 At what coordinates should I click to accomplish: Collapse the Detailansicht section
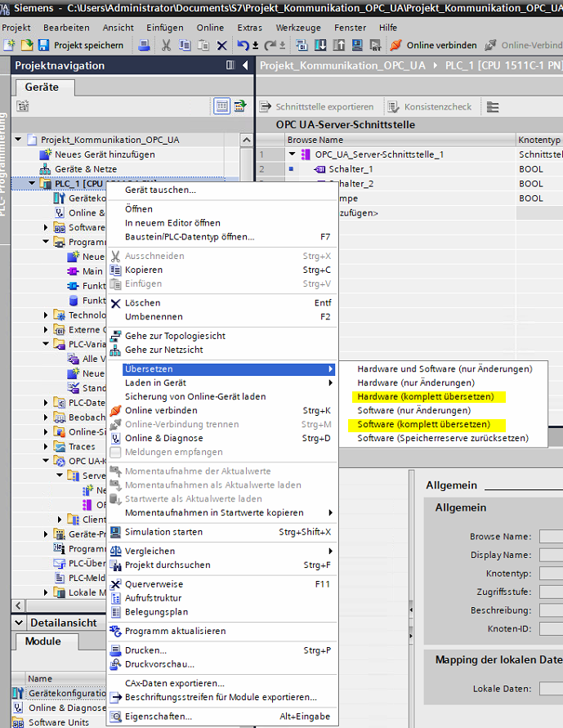[19, 623]
